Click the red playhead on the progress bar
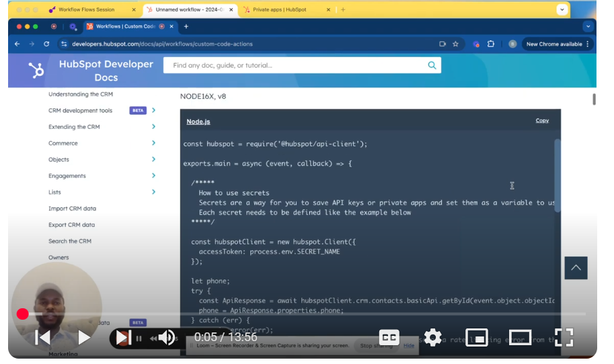 (x=23, y=314)
